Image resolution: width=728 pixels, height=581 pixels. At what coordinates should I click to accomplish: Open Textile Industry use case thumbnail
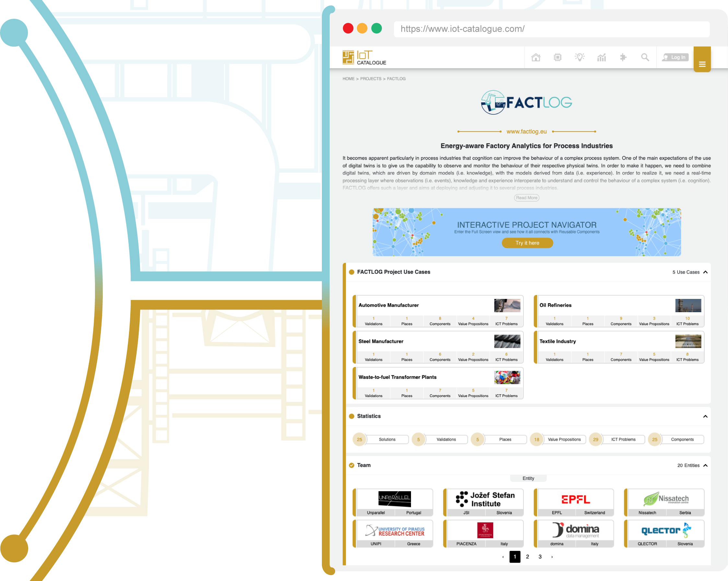click(x=688, y=341)
